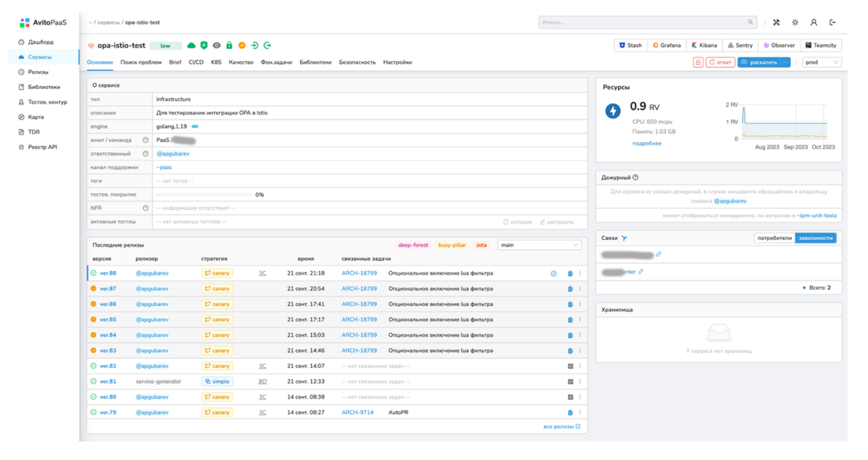Open the TDR sidebar item

click(x=34, y=132)
